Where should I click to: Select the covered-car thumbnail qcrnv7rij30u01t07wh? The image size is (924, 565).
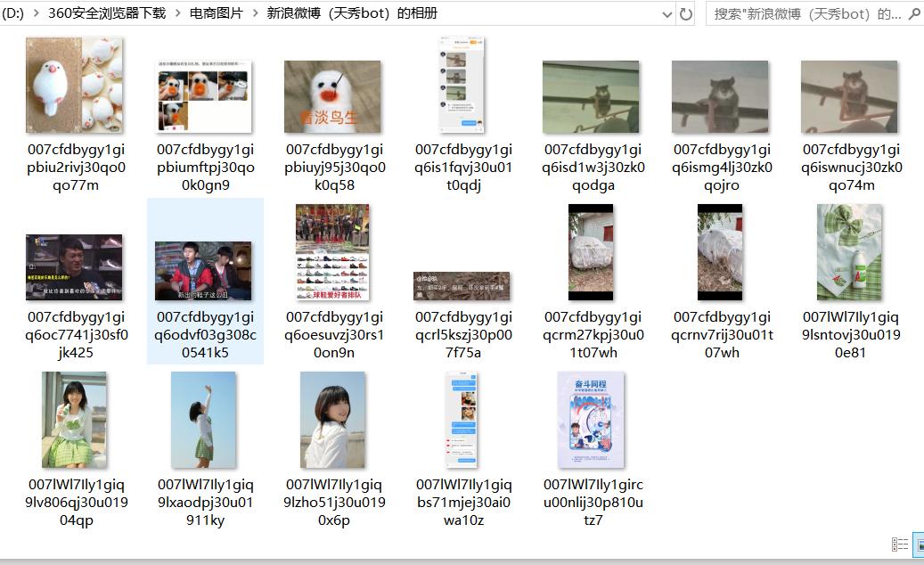point(720,252)
